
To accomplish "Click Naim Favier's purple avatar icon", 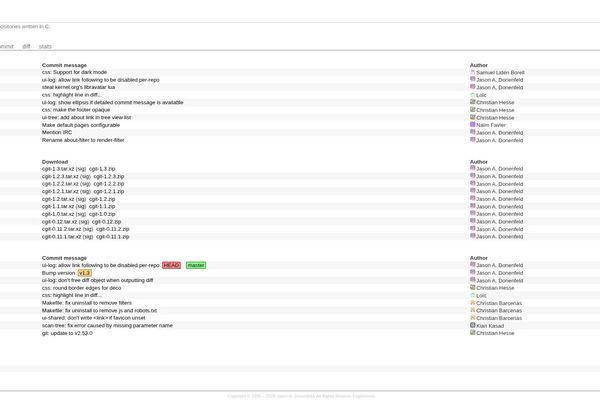I will 473,124.
